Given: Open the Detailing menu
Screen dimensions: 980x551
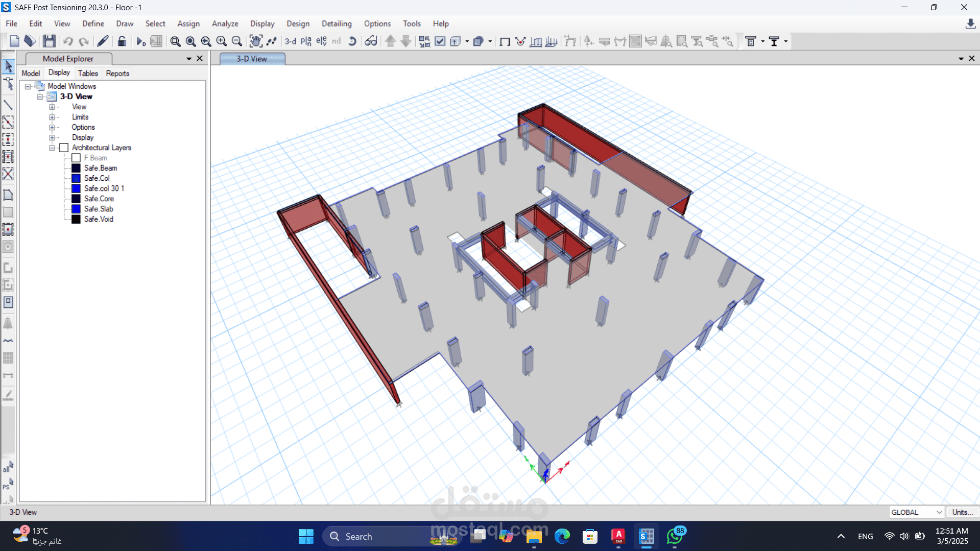Looking at the screenshot, I should [337, 23].
